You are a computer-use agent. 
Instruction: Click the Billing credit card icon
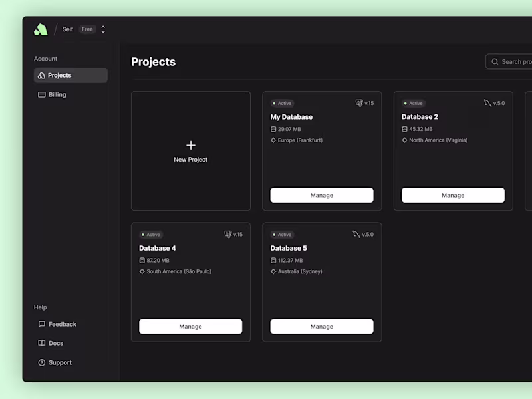pos(41,94)
